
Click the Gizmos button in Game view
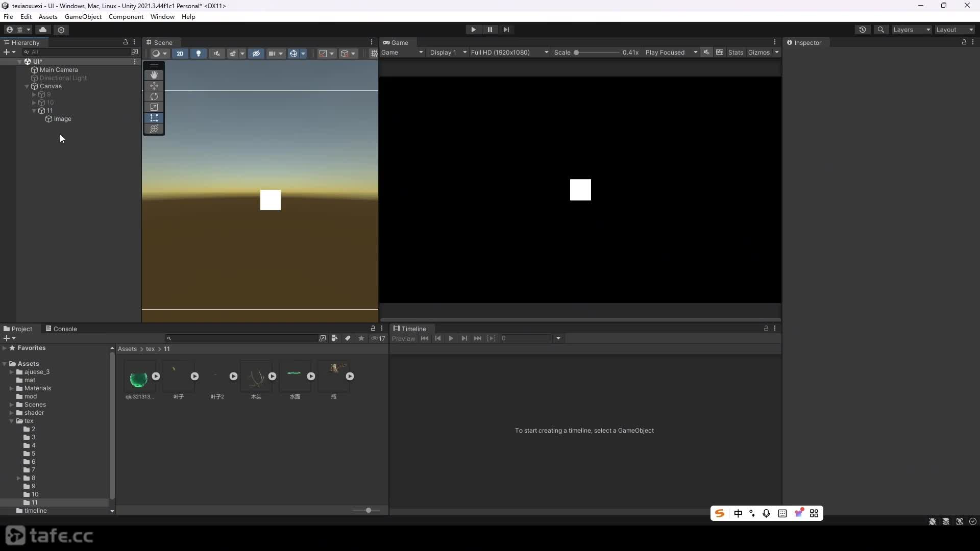coord(759,52)
